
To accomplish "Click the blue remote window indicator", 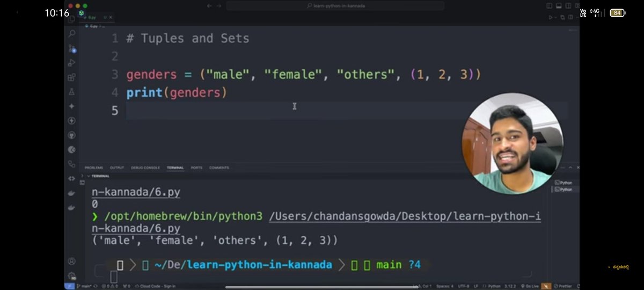I will (69, 286).
